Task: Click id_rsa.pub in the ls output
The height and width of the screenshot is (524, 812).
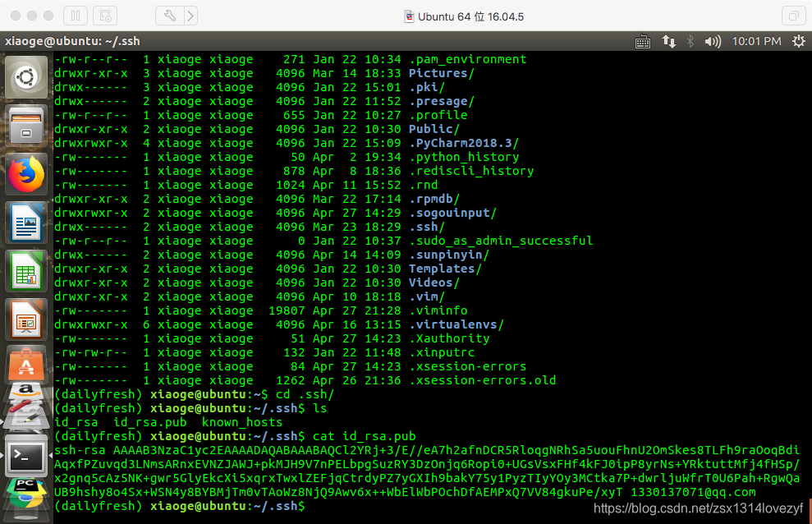Action: click(x=150, y=423)
